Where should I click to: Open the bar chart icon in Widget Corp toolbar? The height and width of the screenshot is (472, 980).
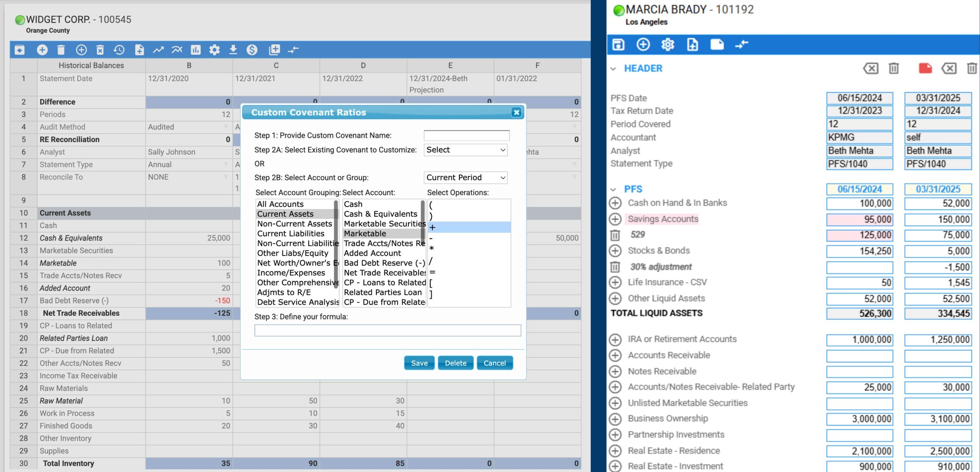click(196, 50)
